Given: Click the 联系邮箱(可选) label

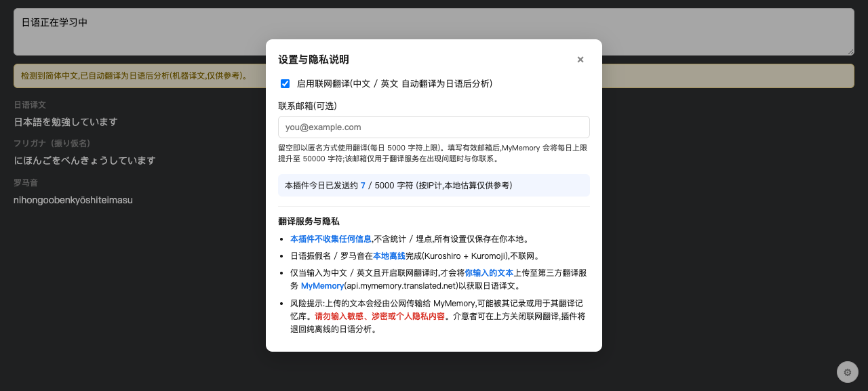Looking at the screenshot, I should [307, 106].
